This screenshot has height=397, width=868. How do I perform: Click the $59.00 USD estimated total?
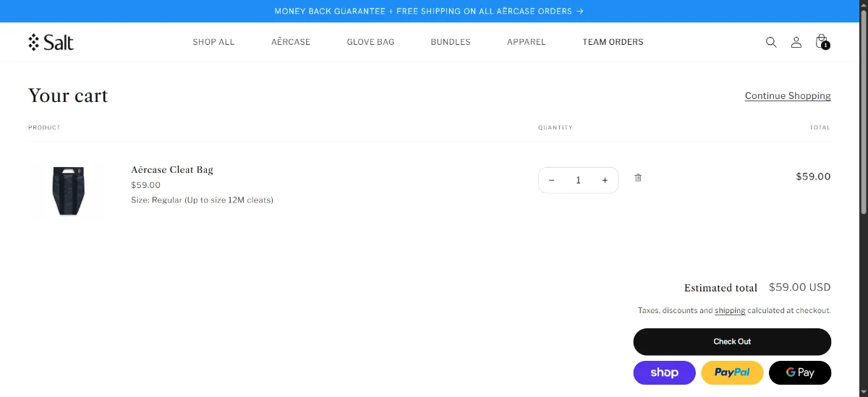click(x=799, y=287)
